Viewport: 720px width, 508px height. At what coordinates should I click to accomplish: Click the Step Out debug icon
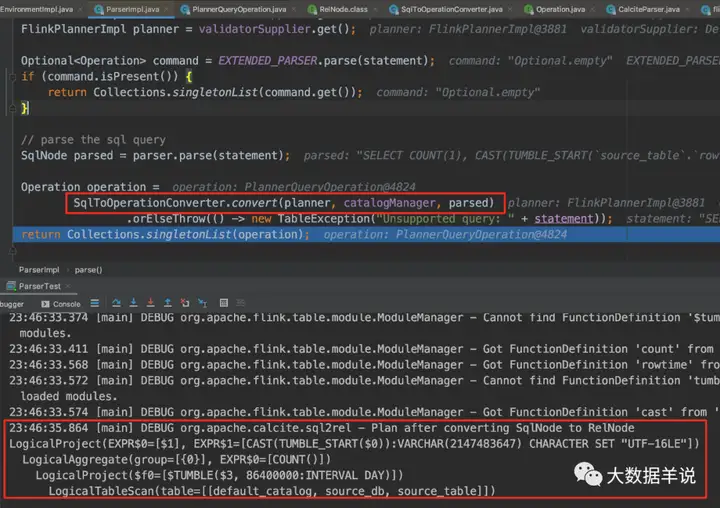coord(168,302)
